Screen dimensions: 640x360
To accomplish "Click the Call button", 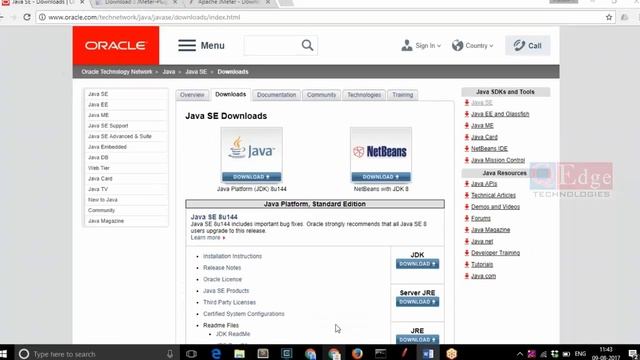I will [527, 45].
